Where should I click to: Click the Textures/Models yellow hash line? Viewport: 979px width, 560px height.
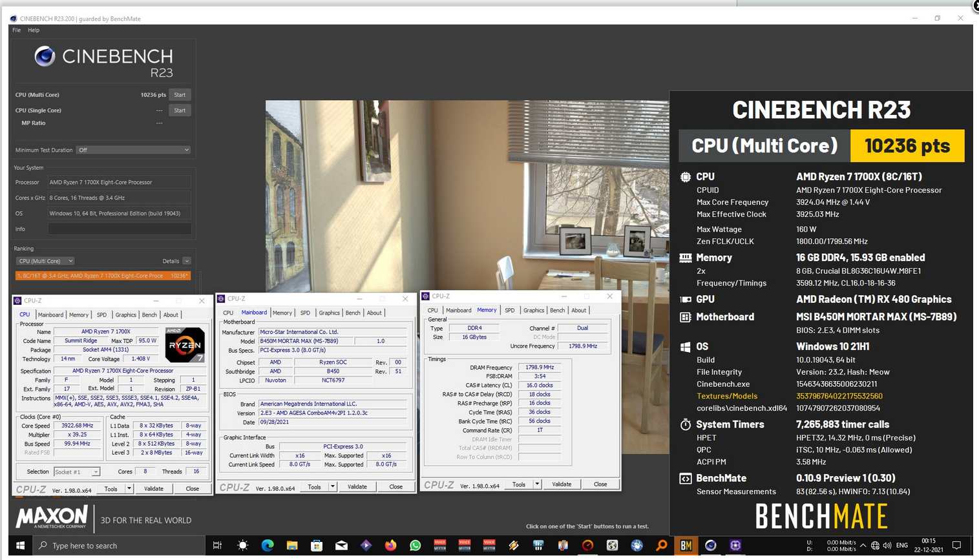(x=789, y=397)
